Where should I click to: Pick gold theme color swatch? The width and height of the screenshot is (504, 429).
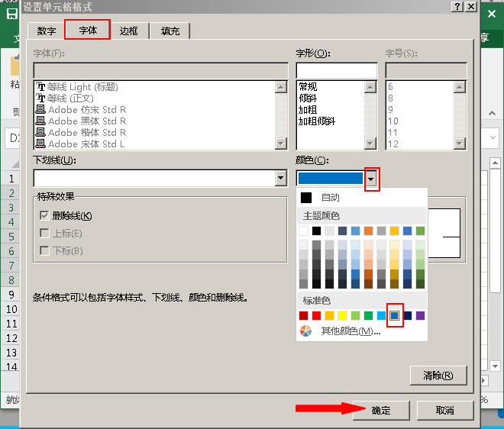394,231
